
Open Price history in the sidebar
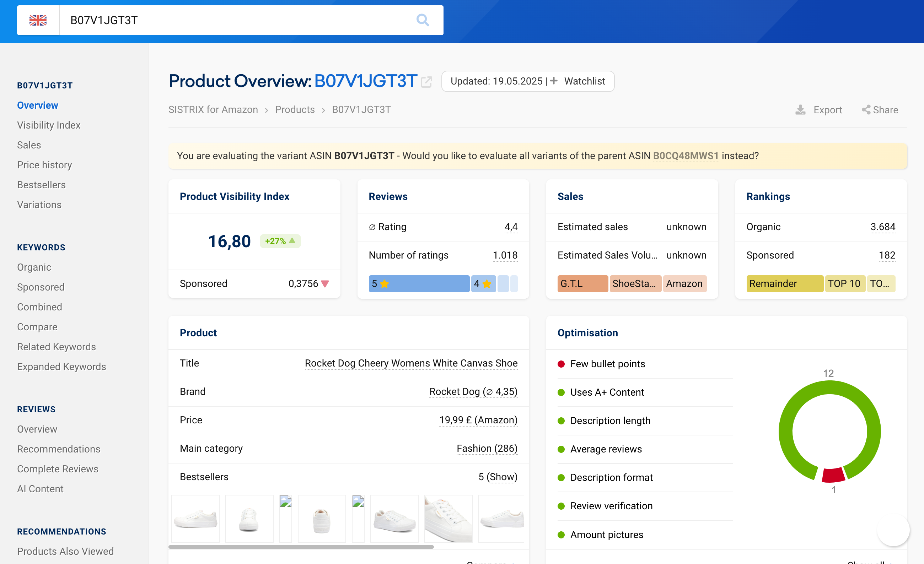[44, 165]
